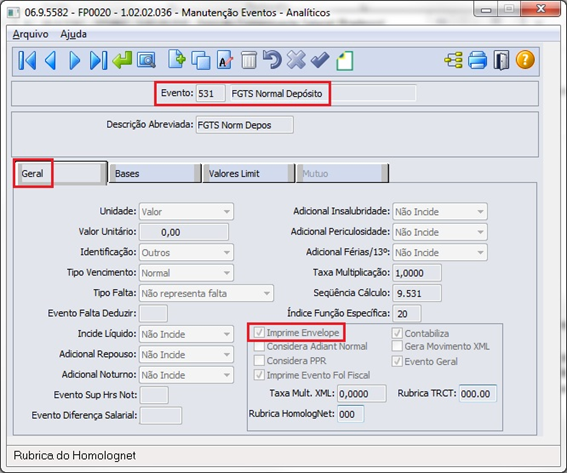Open the Identificação dropdown
The height and width of the screenshot is (473, 567).
point(186,252)
